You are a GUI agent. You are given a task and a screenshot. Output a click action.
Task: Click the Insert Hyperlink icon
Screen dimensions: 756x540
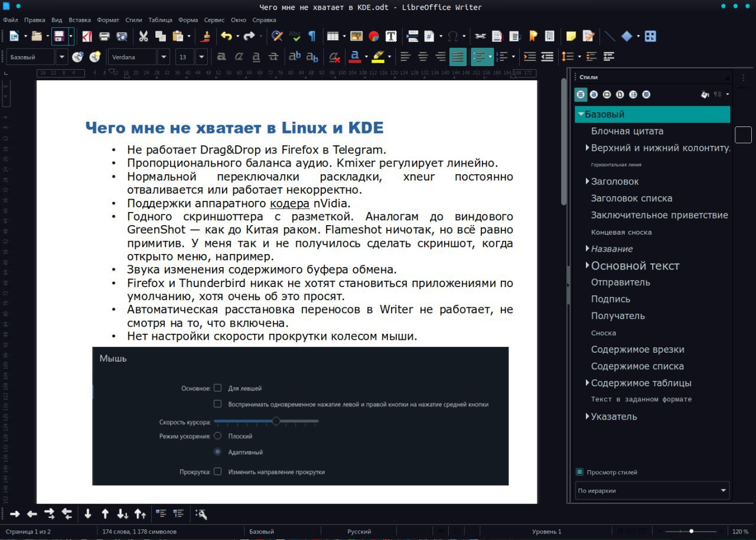point(480,37)
